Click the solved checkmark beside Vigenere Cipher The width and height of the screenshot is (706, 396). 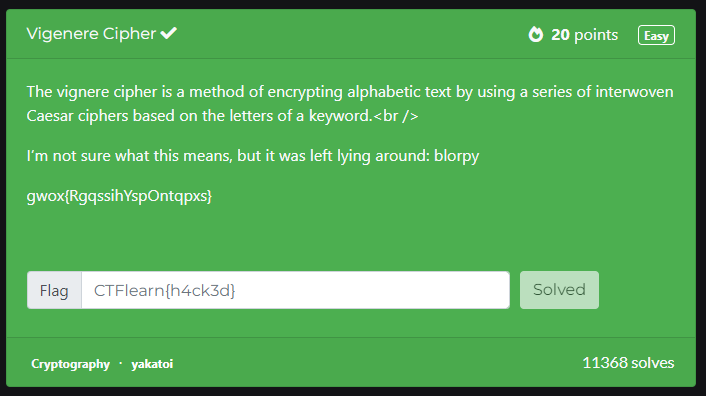(x=169, y=33)
